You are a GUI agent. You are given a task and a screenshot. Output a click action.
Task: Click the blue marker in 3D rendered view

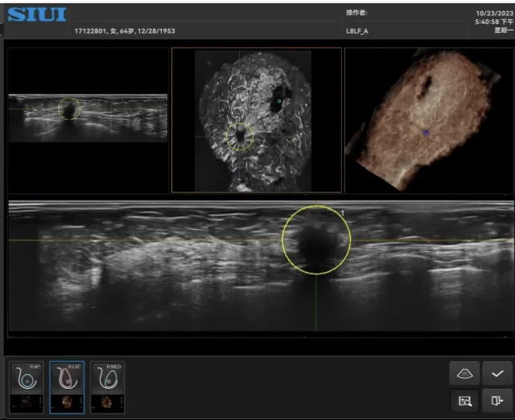point(426,133)
